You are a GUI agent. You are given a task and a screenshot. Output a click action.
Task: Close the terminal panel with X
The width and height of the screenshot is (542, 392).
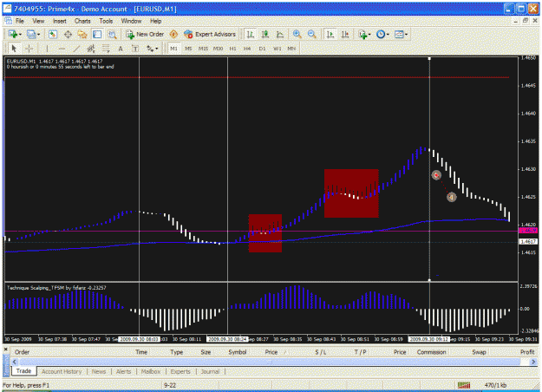(5, 350)
